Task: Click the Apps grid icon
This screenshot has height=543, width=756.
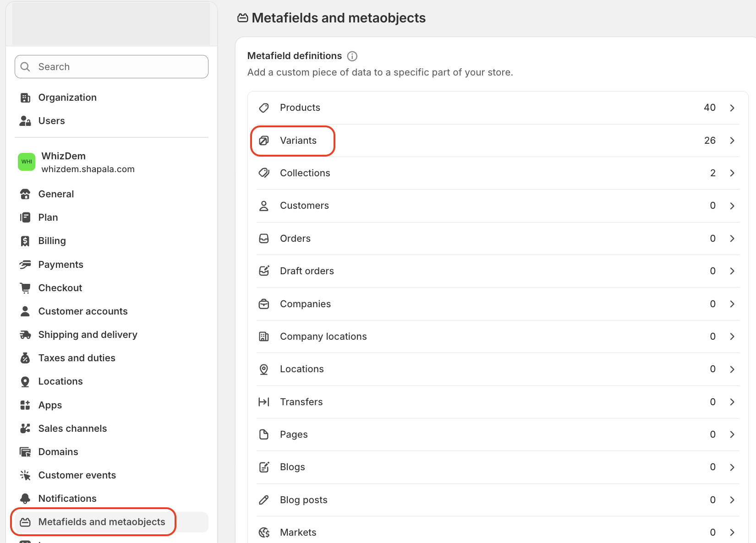Action: tap(25, 405)
